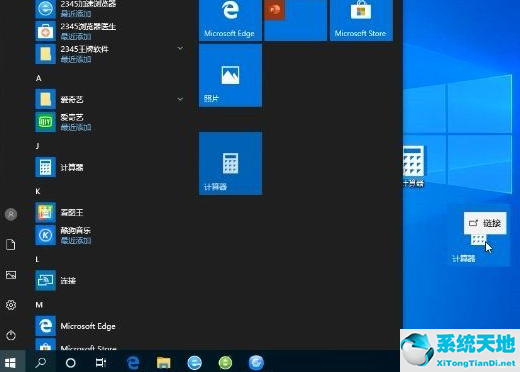This screenshot has height=372, width=520.
Task: Open the 爱奇艺 folder icon under A
Action: pyautogui.click(x=45, y=99)
